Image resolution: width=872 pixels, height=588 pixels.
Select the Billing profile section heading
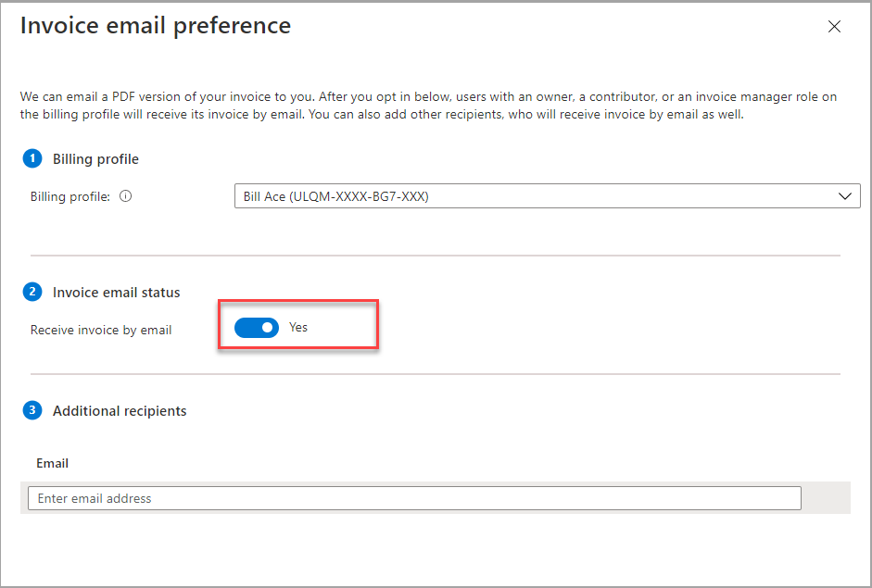(x=95, y=159)
